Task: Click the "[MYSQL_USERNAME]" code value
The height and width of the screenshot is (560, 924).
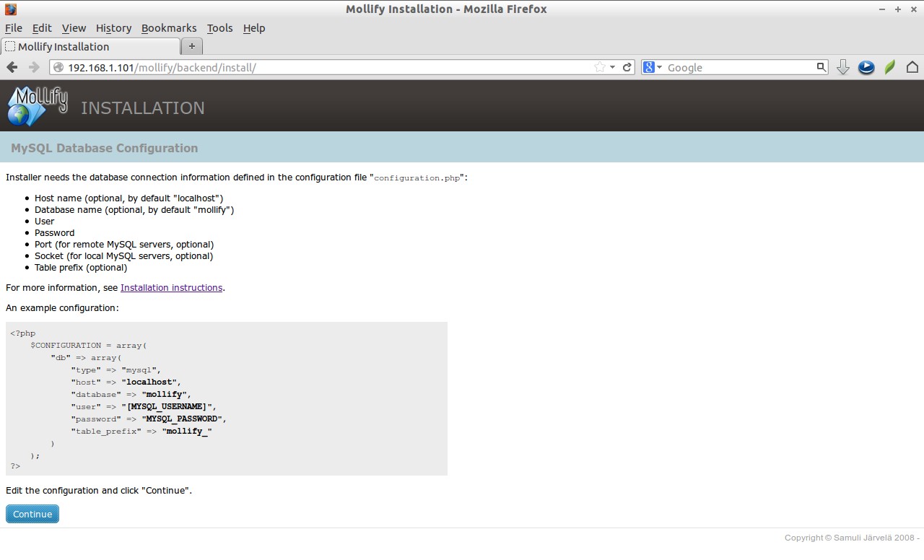Action: 167,406
